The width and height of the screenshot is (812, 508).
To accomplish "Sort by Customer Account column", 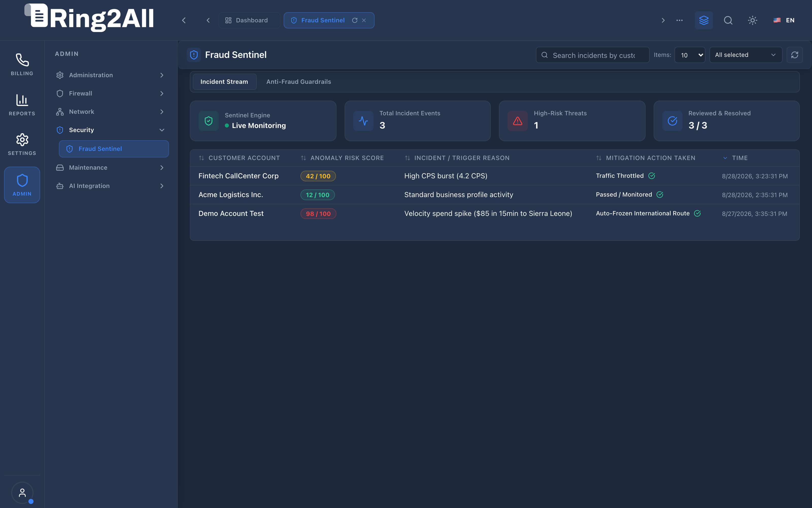I will [239, 158].
